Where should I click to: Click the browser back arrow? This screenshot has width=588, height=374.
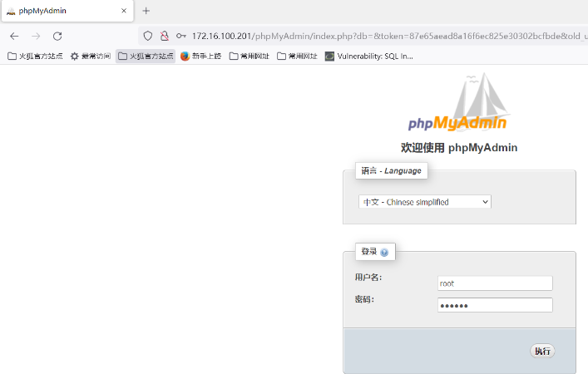tap(14, 36)
